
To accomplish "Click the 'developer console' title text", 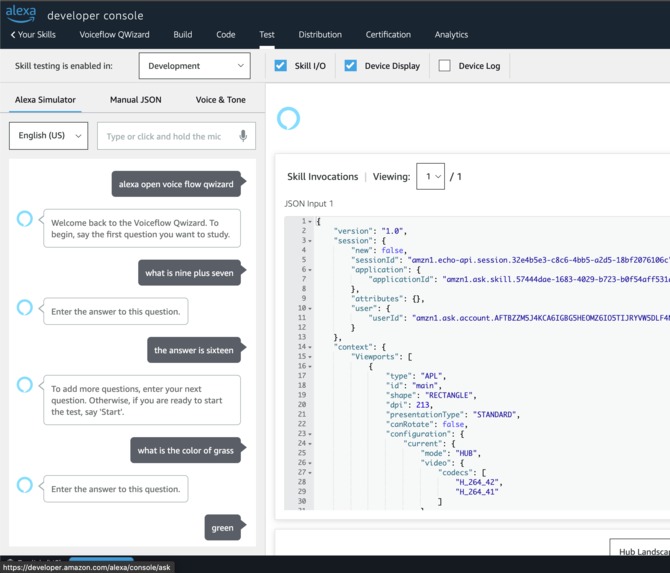I will [95, 16].
